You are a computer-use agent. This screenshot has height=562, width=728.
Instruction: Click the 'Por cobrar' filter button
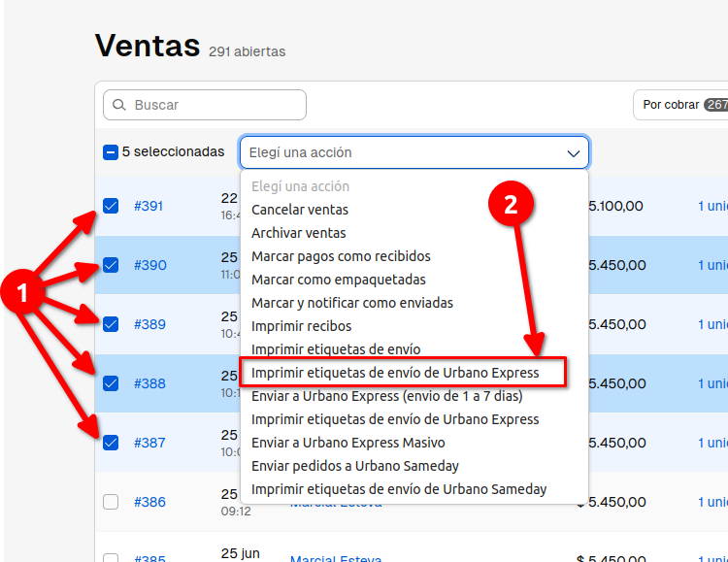pyautogui.click(x=679, y=105)
